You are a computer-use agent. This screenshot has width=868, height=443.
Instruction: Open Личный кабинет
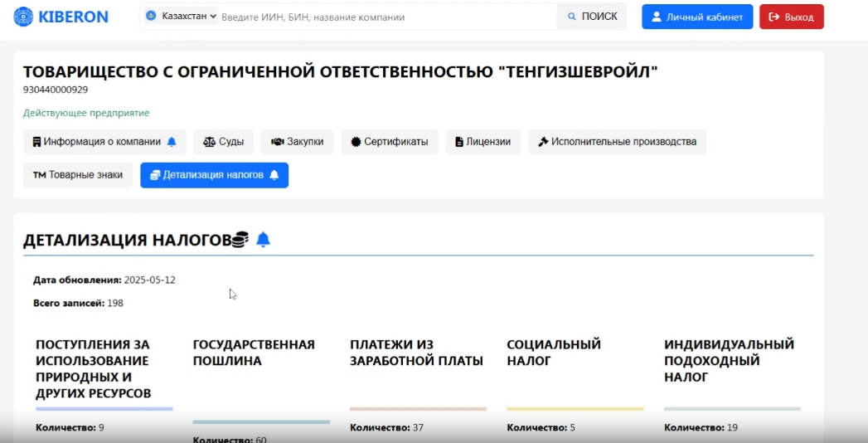[697, 17]
